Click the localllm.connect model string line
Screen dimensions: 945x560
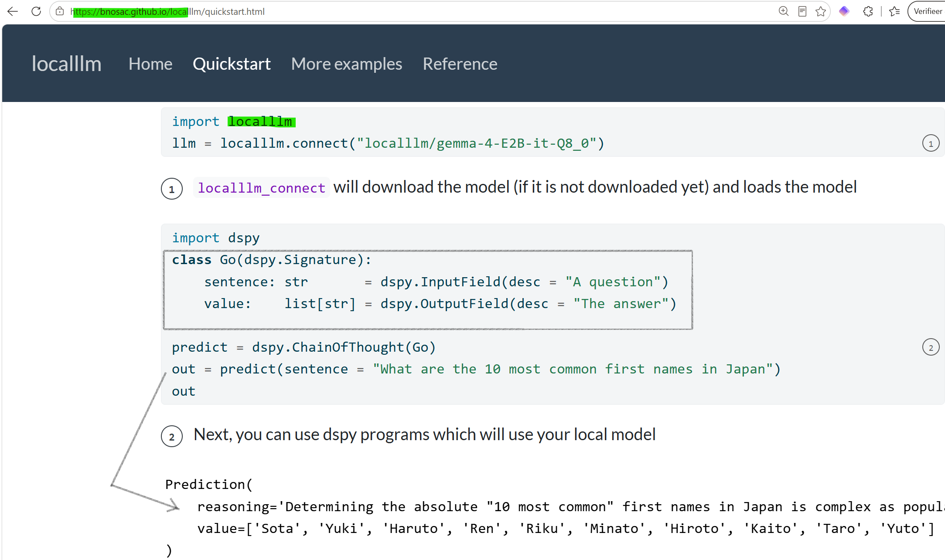pyautogui.click(x=388, y=143)
